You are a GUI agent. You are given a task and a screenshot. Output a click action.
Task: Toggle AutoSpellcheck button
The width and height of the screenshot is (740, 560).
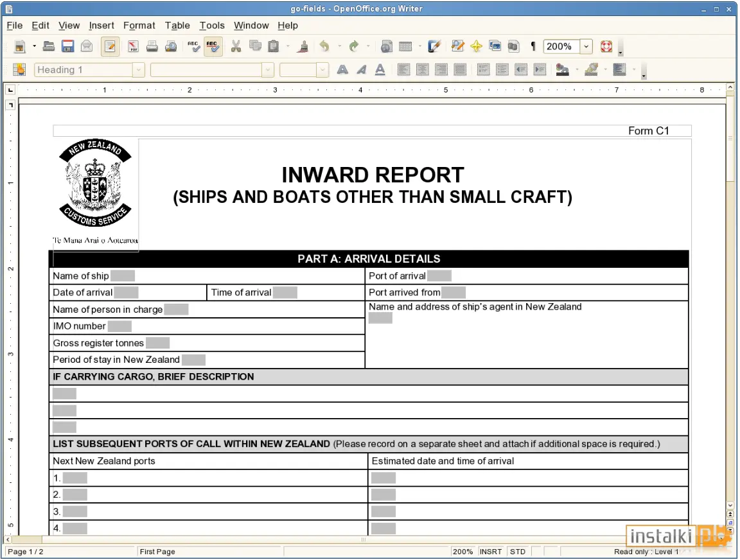[213, 46]
